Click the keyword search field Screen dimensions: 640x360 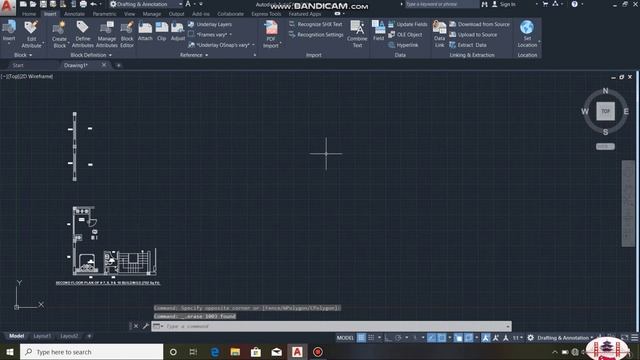(441, 4)
